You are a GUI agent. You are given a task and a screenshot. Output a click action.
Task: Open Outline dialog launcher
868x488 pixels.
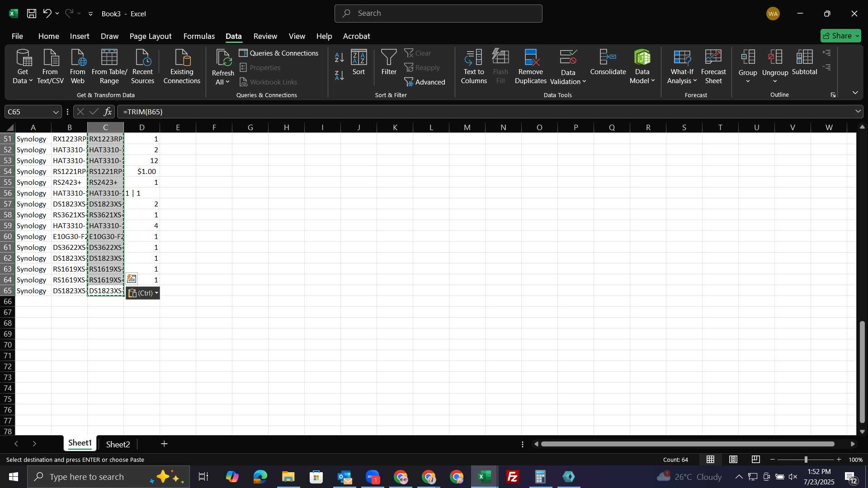click(x=833, y=95)
